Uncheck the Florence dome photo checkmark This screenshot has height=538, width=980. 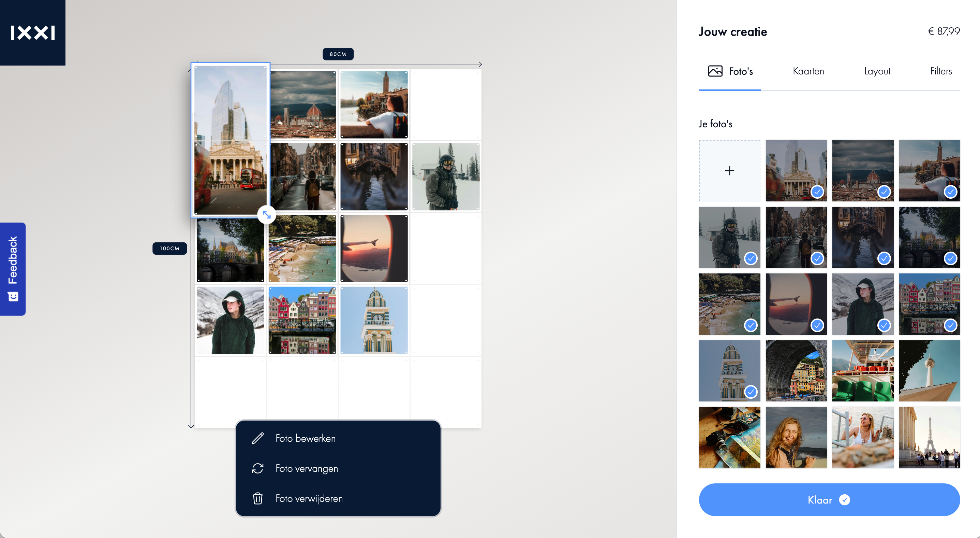point(884,192)
